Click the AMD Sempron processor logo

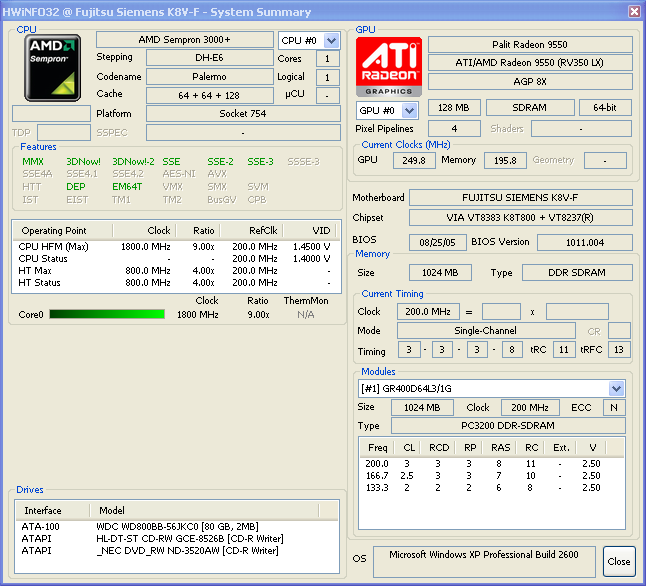(x=53, y=66)
